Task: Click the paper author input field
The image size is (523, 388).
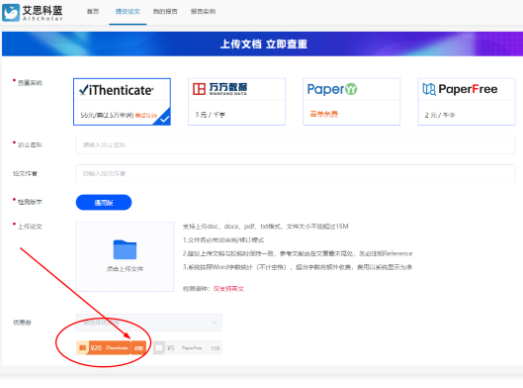Action: pos(296,173)
